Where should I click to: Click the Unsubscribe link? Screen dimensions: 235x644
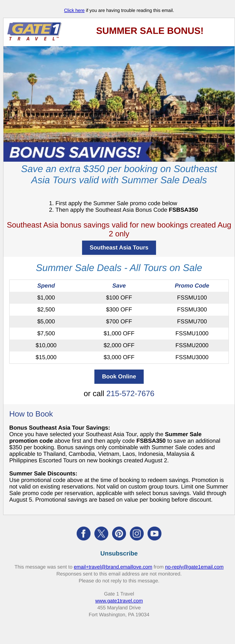[119, 553]
